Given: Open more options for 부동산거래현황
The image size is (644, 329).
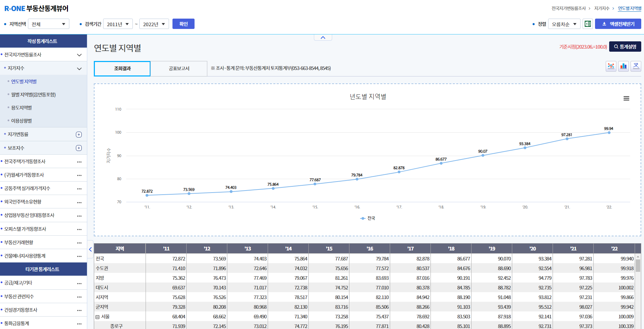Looking at the screenshot, I should pos(79,243).
